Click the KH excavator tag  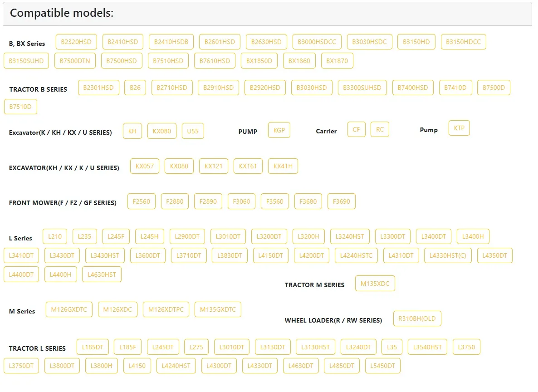[x=132, y=131]
